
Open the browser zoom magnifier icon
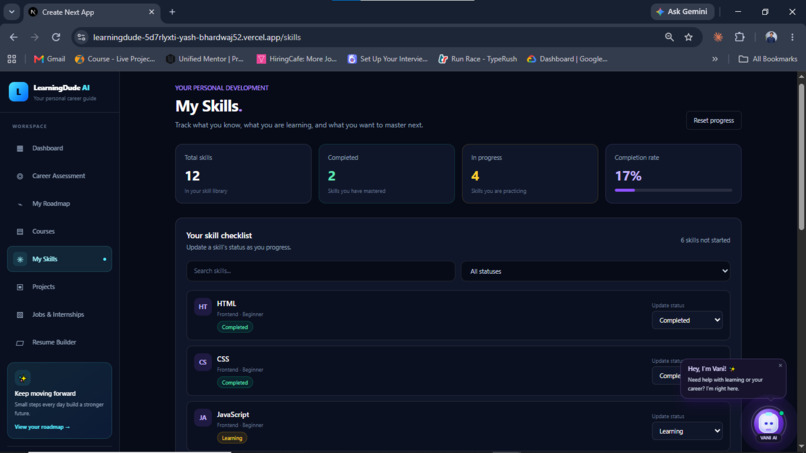(669, 37)
